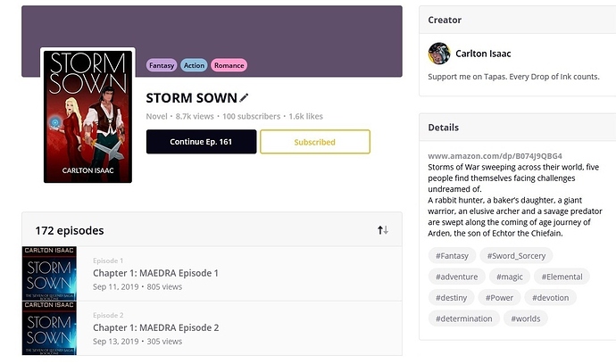616x364 pixels.
Task: Click the #Sword_Sorcery tag
Action: click(517, 256)
